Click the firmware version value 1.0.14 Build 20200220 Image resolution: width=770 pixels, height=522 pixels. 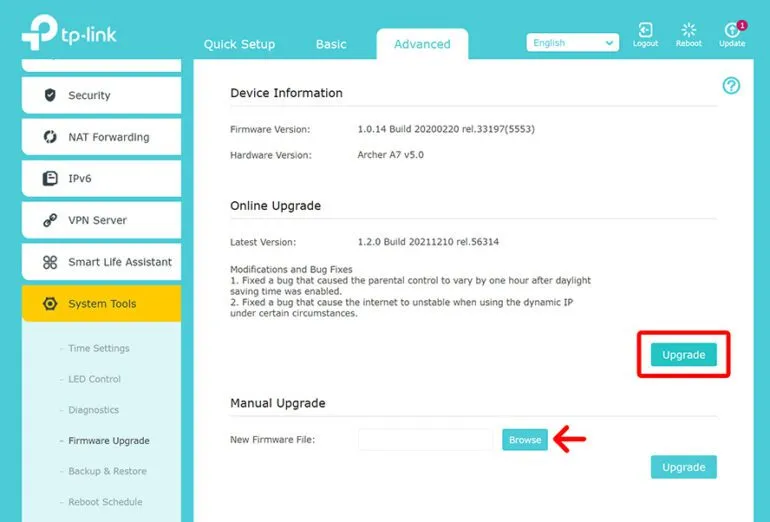[x=446, y=129]
